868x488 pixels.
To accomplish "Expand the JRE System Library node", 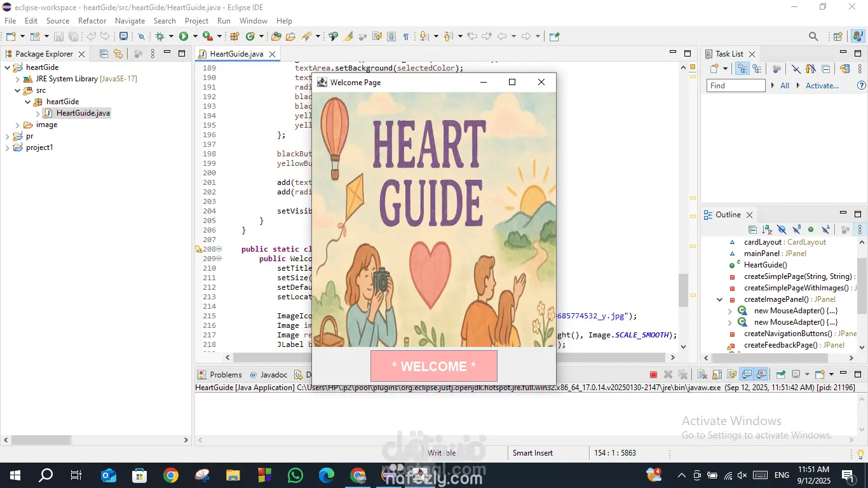I will coord(17,79).
